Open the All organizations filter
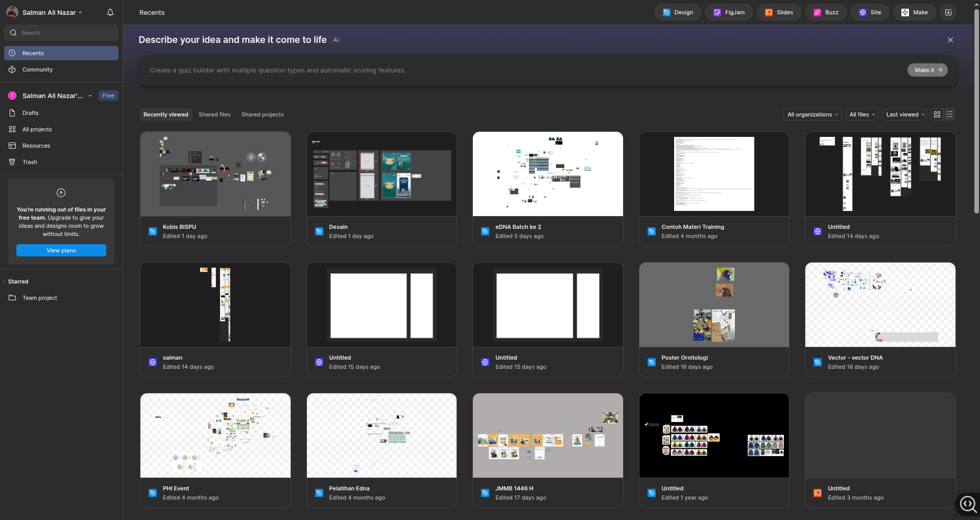The width and height of the screenshot is (980, 520). click(812, 114)
